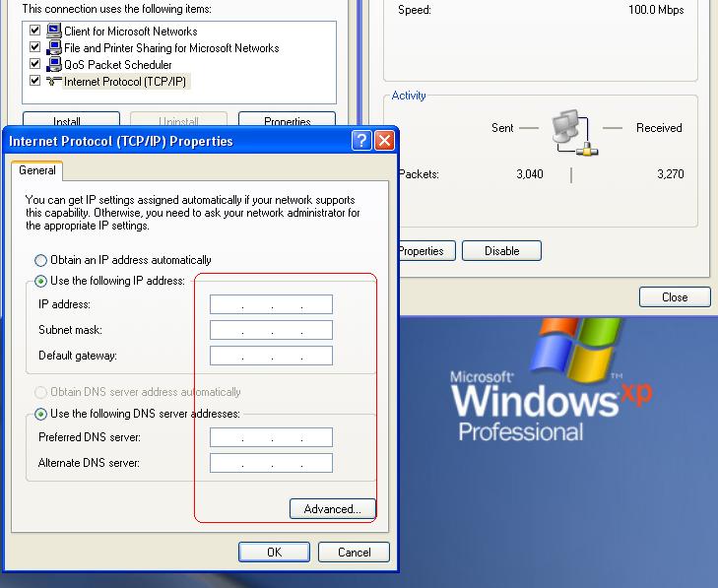This screenshot has height=588, width=718.
Task: Toggle File and Printer Sharing checkbox
Action: tap(34, 47)
